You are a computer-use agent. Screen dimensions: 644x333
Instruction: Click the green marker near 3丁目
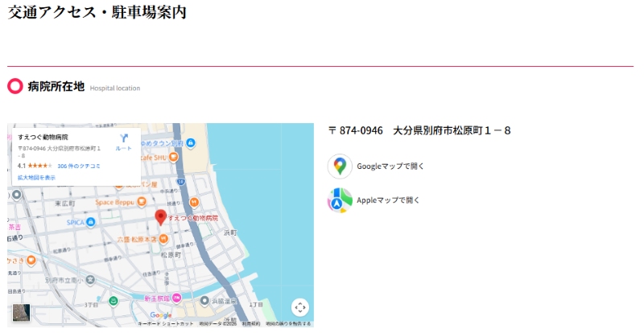click(x=114, y=300)
